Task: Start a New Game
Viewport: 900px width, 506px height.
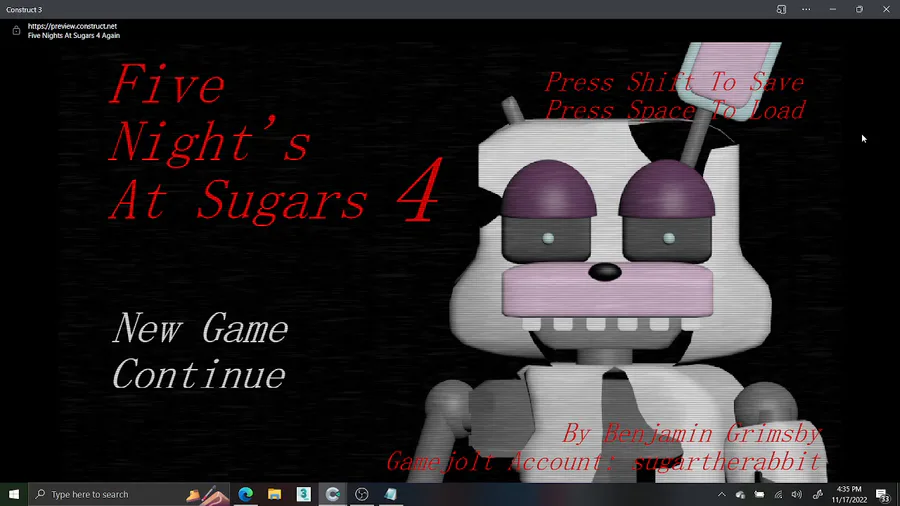Action: (200, 329)
